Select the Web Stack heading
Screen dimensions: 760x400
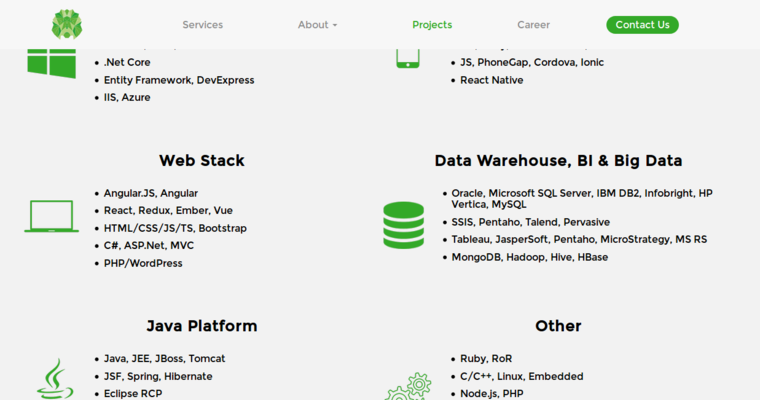click(201, 160)
